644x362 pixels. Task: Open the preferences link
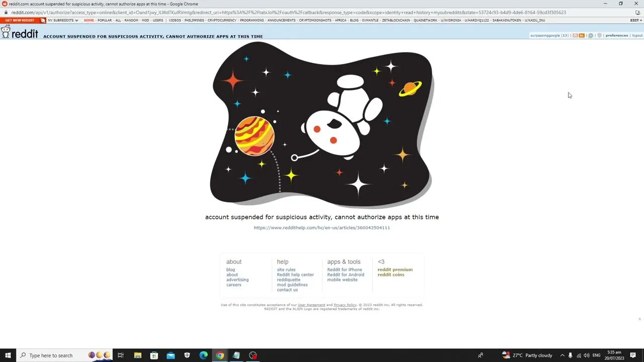(x=617, y=36)
